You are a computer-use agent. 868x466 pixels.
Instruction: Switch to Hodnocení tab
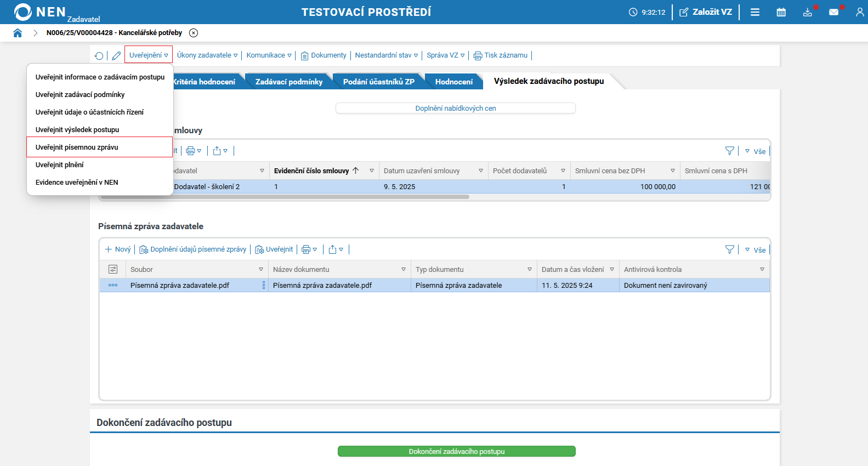(x=454, y=82)
